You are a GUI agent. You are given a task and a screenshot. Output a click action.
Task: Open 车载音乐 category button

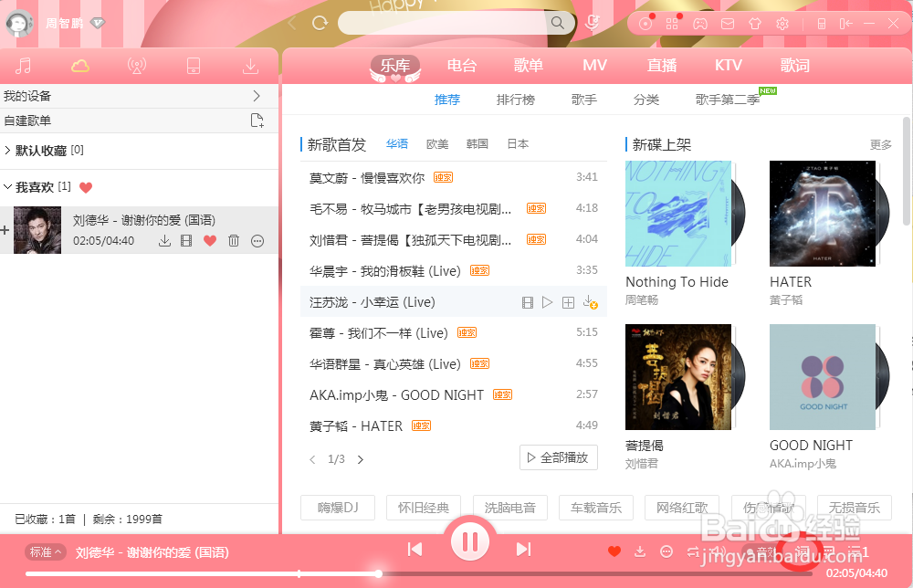click(595, 508)
